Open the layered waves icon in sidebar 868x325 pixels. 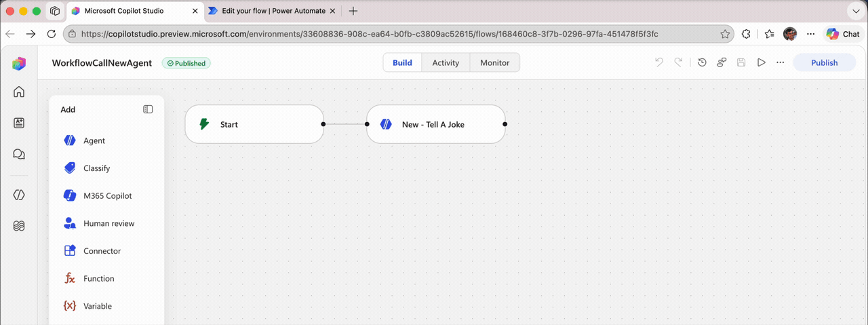pos(19,226)
